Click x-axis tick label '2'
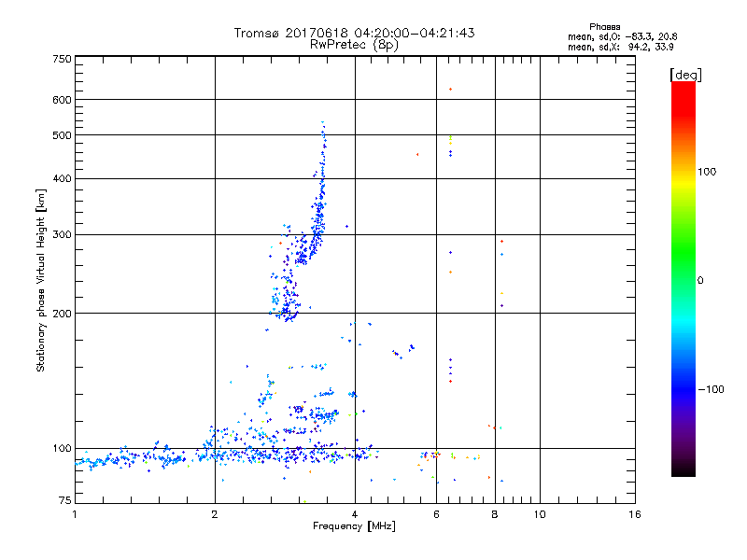 pos(215,515)
